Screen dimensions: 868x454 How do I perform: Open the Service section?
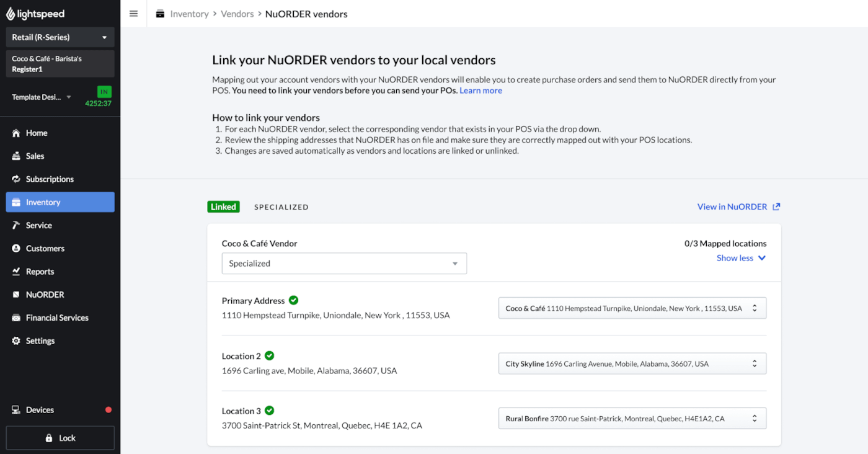60,225
